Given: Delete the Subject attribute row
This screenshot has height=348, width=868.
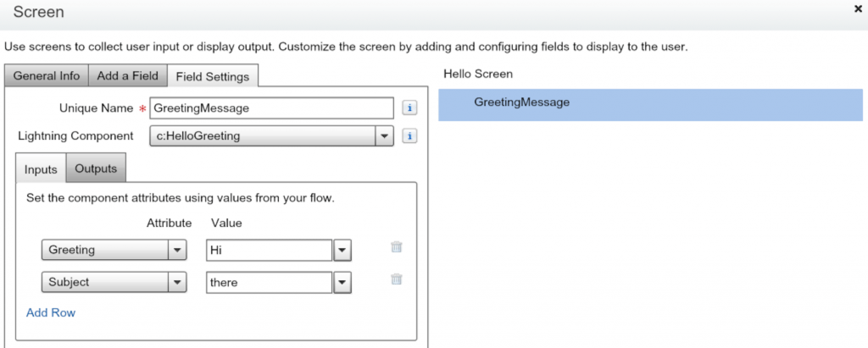Looking at the screenshot, I should [x=397, y=279].
